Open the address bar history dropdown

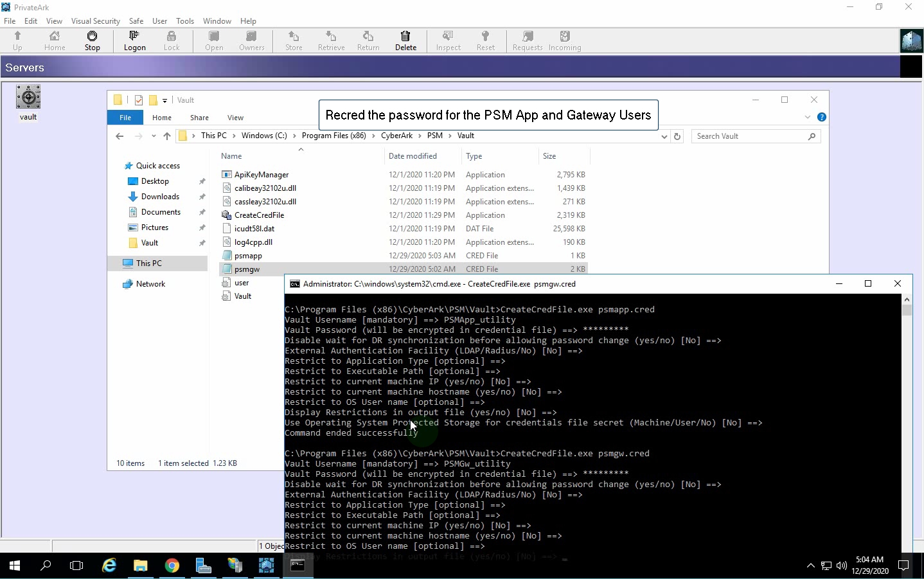[664, 136]
